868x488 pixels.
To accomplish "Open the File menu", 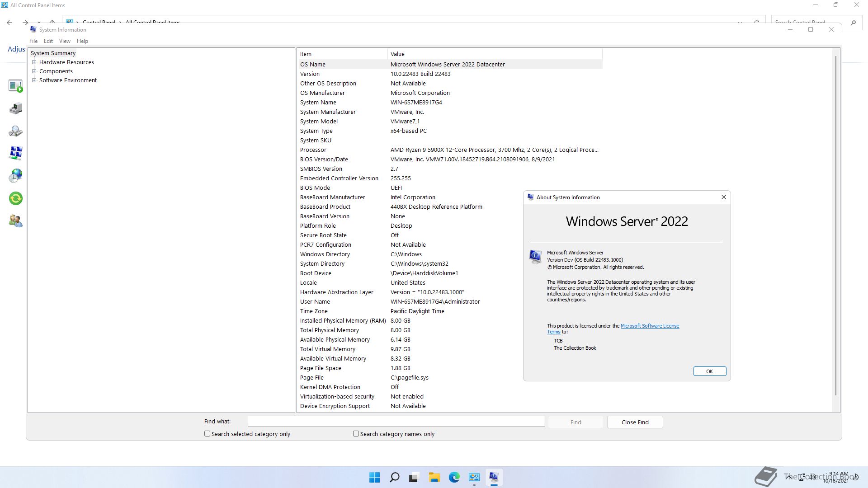I will pyautogui.click(x=33, y=41).
